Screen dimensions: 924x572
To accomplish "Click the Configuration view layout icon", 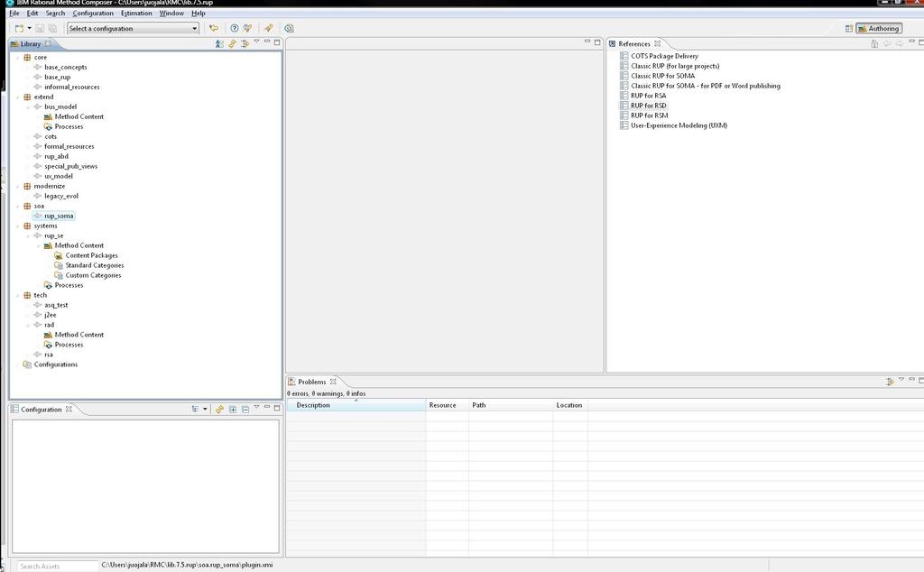I will click(x=195, y=409).
